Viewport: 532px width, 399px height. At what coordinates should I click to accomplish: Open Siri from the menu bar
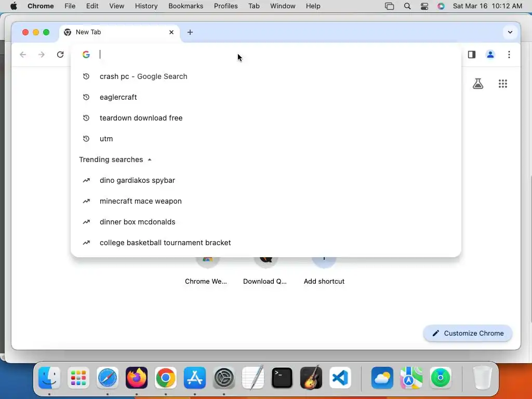[441, 6]
